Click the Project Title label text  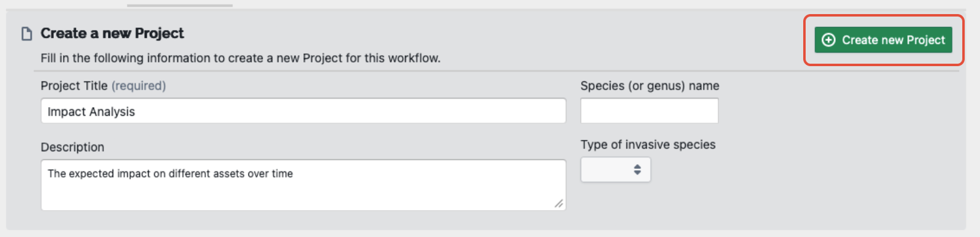(x=74, y=86)
